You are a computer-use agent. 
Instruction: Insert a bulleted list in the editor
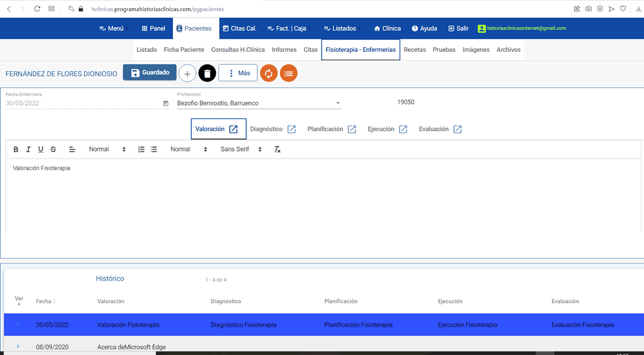154,150
